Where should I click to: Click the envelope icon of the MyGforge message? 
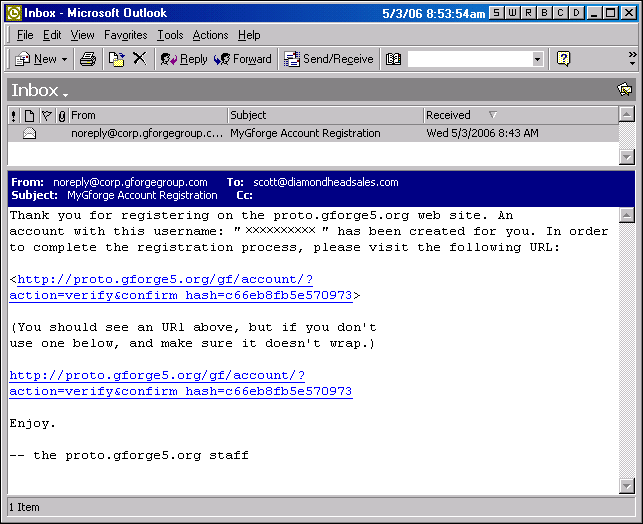point(29,133)
